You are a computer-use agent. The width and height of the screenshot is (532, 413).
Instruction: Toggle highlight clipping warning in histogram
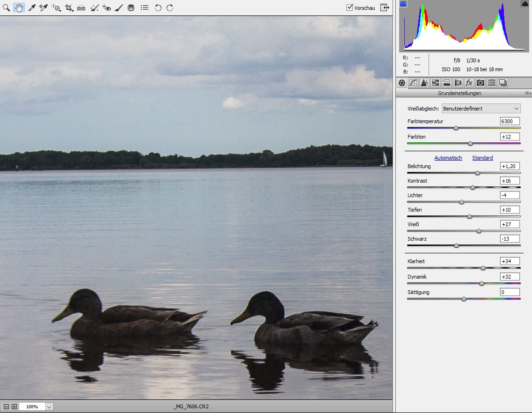(525, 4)
